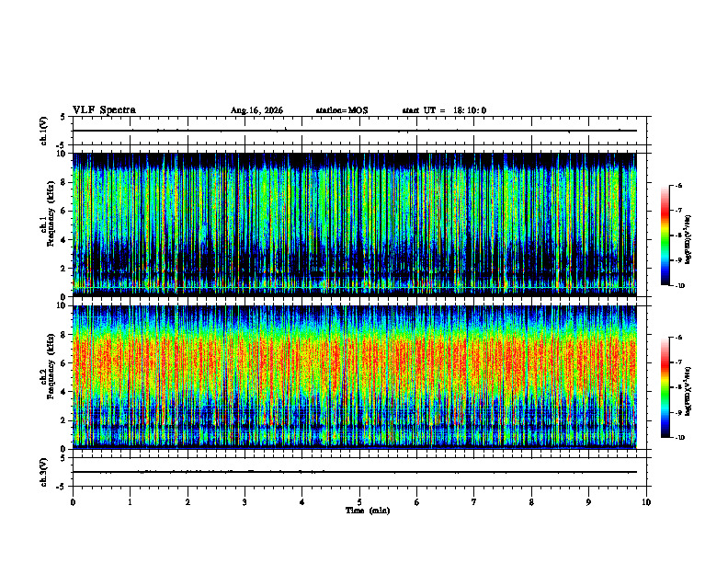Click time axis tick label '7'
Viewport: 728px width, 563px height.
click(474, 502)
